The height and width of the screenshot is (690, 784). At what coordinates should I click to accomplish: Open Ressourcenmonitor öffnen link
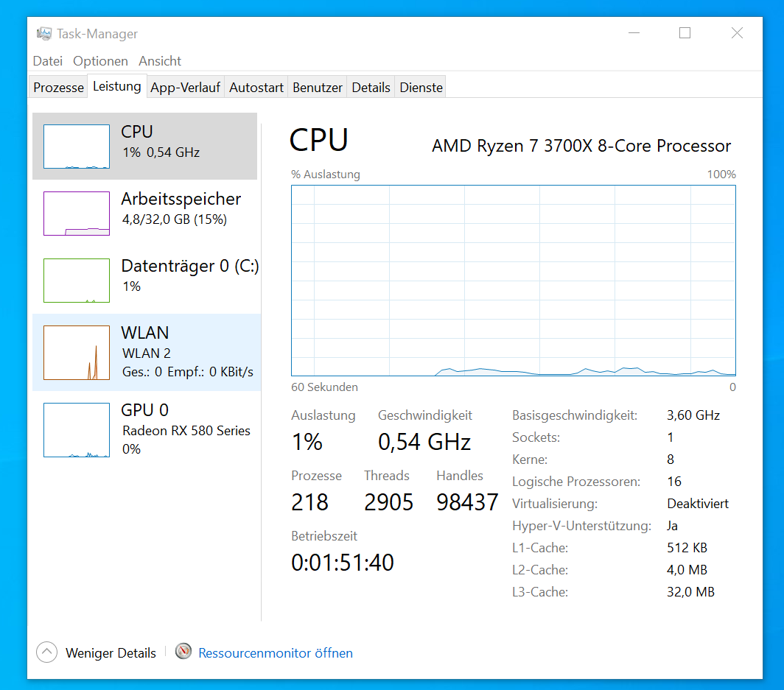point(275,652)
